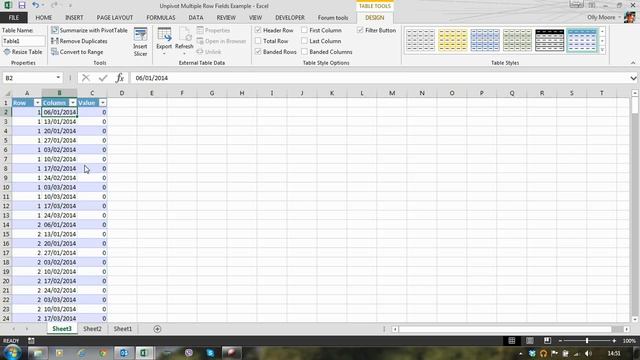Viewport: 640px width, 360px height.
Task: Click Convert to Range
Action: 77,52
